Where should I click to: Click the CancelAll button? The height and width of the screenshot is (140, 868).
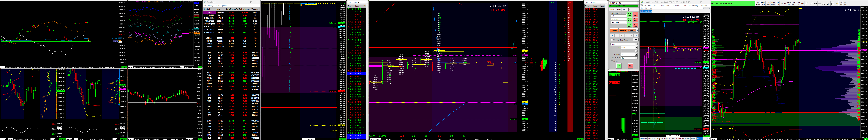[x=632, y=30]
